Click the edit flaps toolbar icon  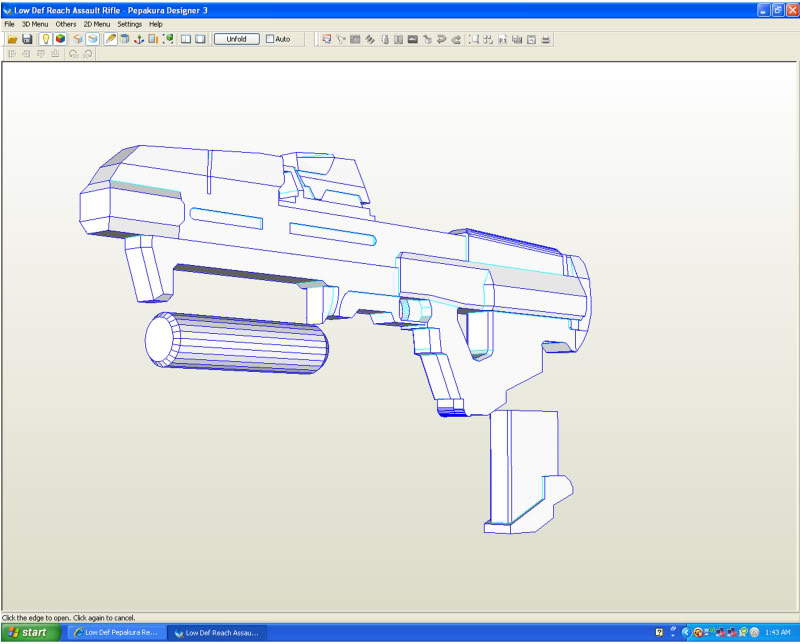(355, 39)
